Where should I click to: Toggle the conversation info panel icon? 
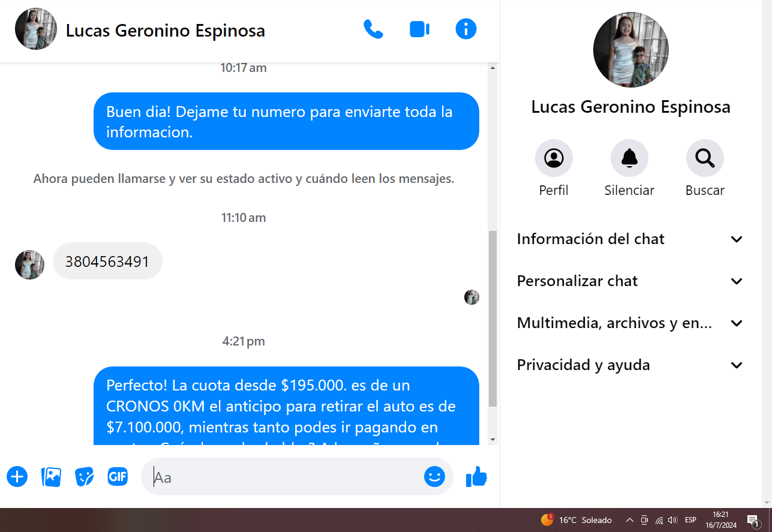click(465, 29)
